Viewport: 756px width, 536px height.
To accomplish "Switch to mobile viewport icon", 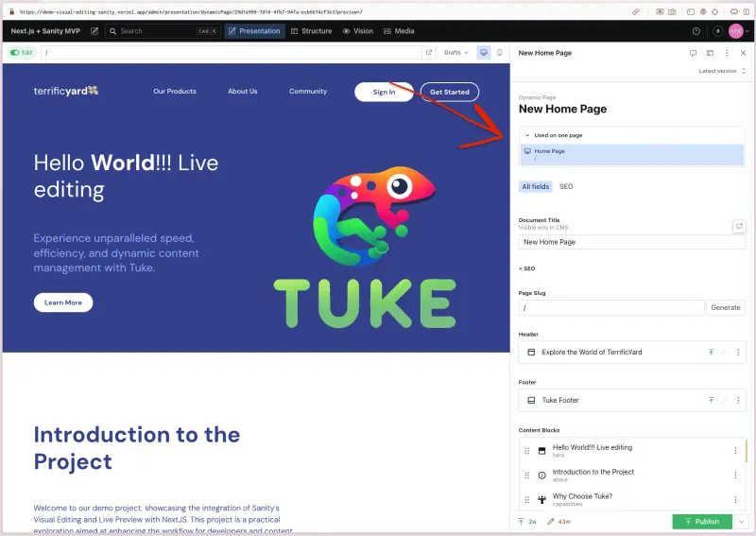I will (500, 53).
